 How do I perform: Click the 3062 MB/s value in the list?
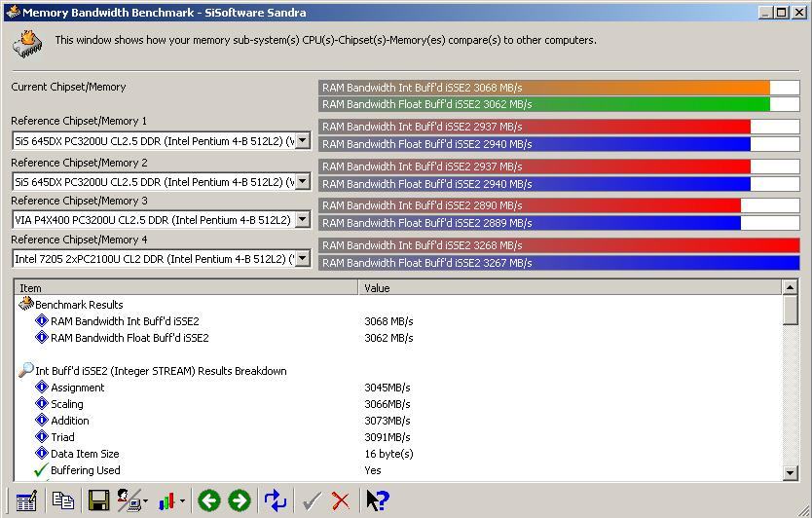coord(388,338)
